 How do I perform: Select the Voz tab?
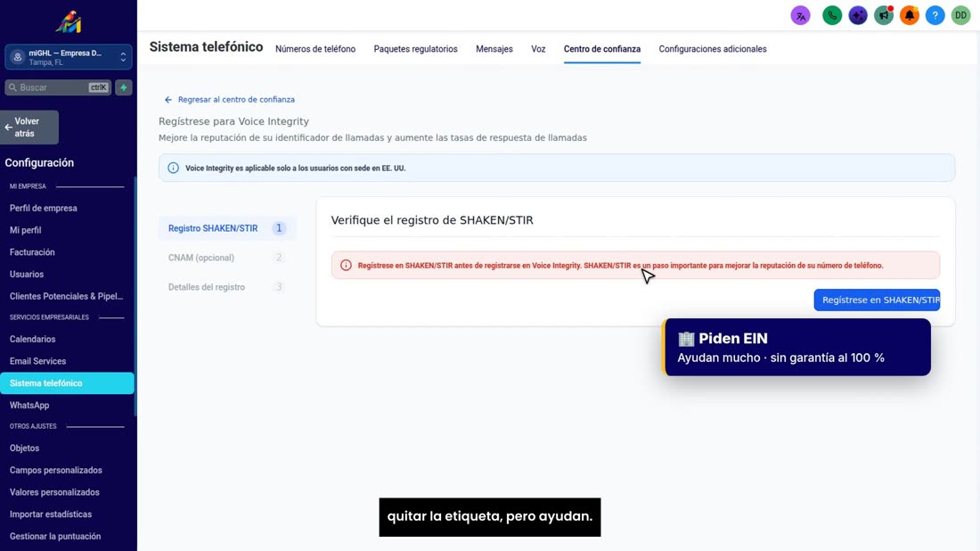pos(538,49)
